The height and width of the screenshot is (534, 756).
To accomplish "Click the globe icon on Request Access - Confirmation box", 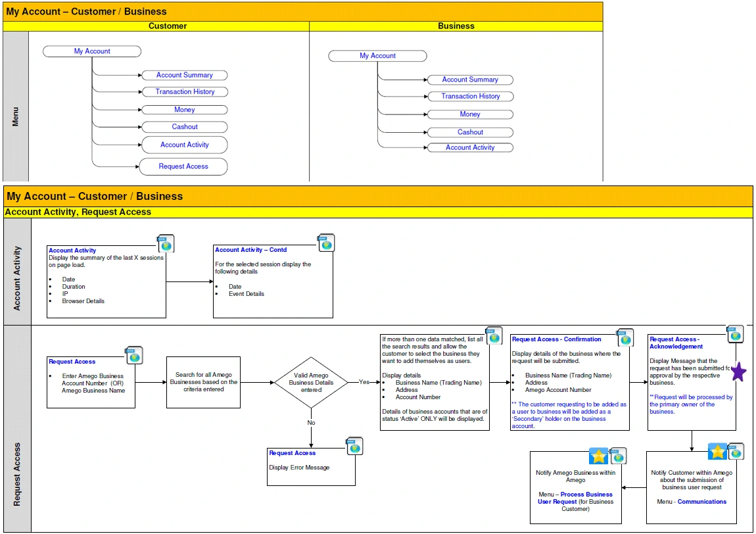I will point(625,338).
